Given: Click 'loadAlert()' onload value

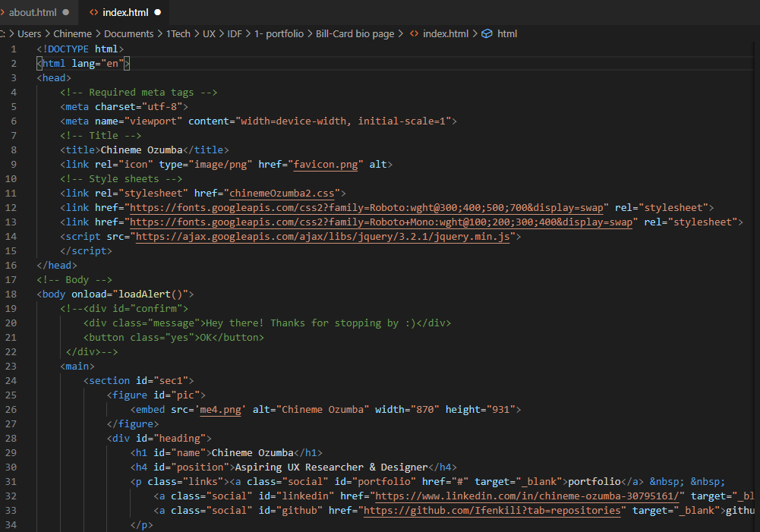Looking at the screenshot, I should click(150, 294).
